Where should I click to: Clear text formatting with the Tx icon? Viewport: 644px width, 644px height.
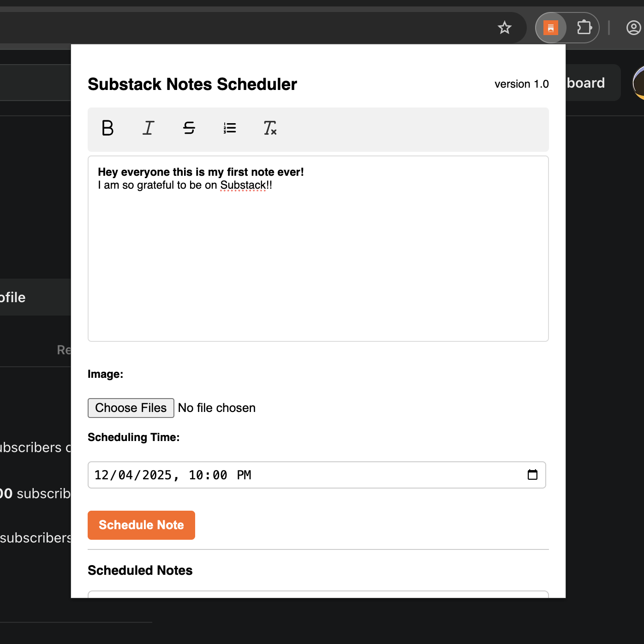tap(270, 129)
